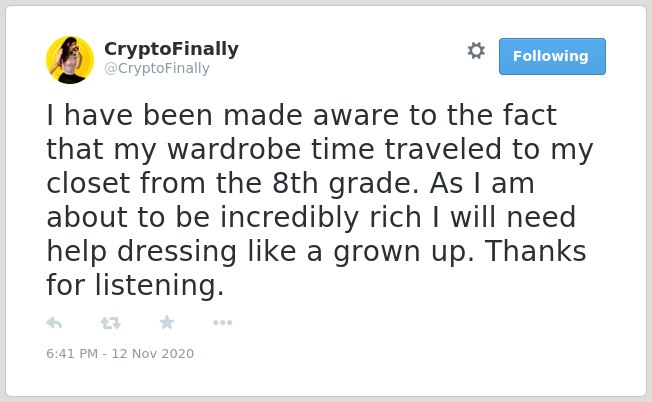Open the 6:41 PM timestamp permalink
Viewport: 652px width, 402px height.
click(72, 354)
